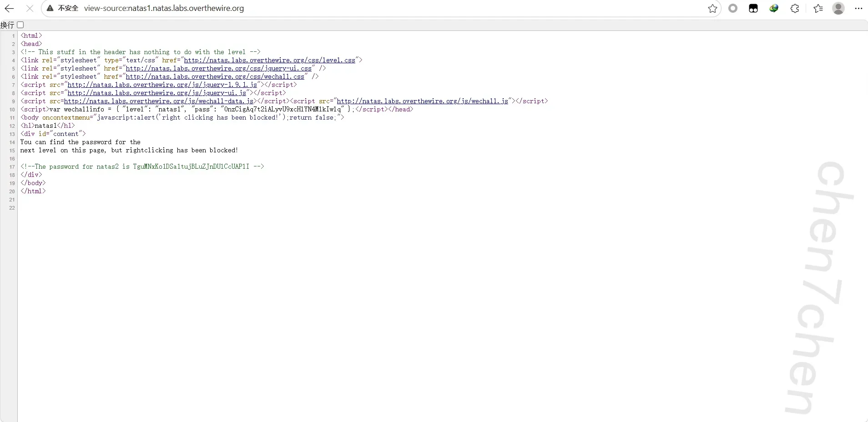This screenshot has width=868, height=422.
Task: Open the level.css stylesheet link
Action: pyautogui.click(x=269, y=60)
